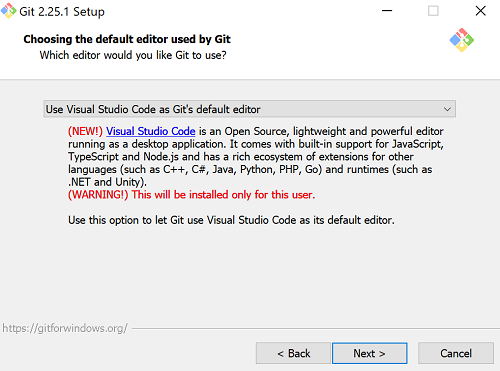500x371 pixels.
Task: Click the 'Use this option to let Git' text
Action: (x=231, y=220)
